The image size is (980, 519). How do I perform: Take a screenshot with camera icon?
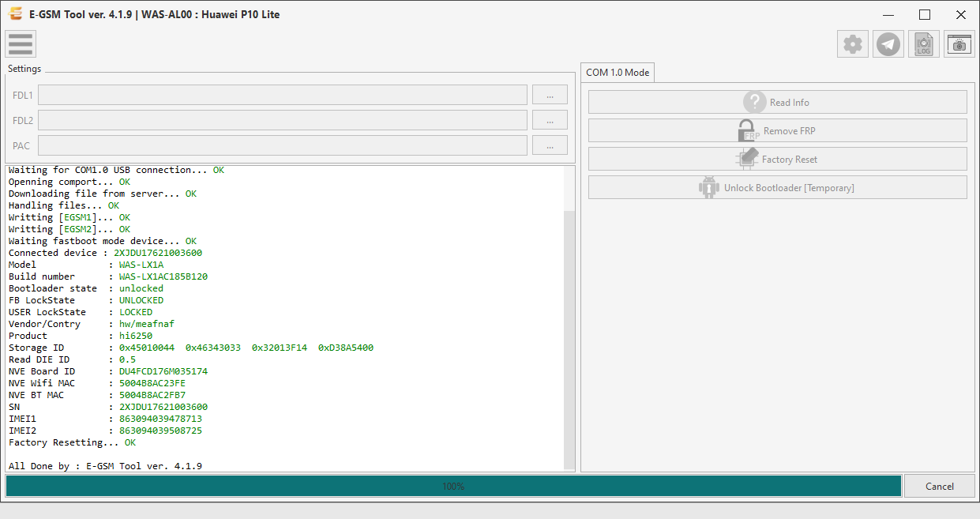(x=959, y=44)
